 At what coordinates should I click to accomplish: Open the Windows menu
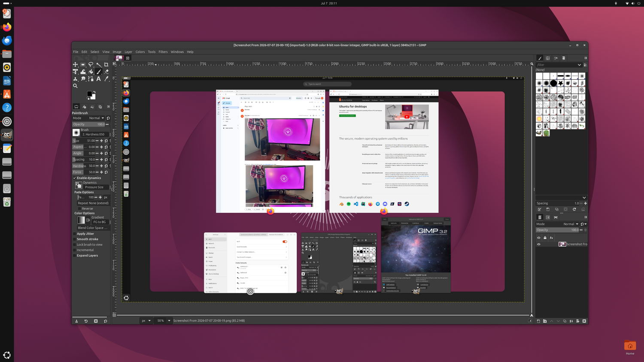tap(177, 52)
